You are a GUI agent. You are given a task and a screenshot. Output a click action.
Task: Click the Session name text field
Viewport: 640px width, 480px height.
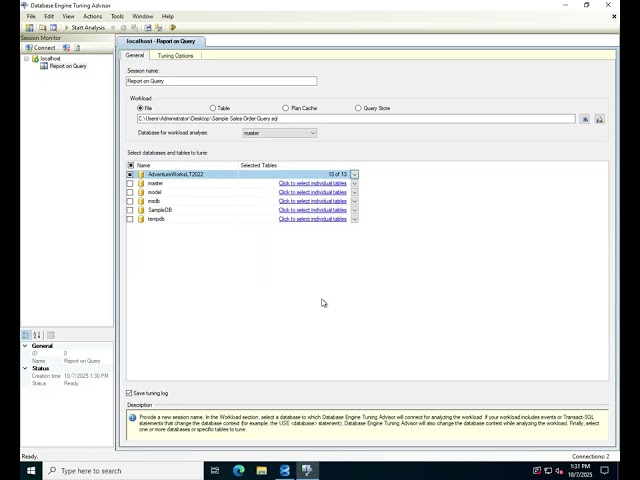pos(221,81)
